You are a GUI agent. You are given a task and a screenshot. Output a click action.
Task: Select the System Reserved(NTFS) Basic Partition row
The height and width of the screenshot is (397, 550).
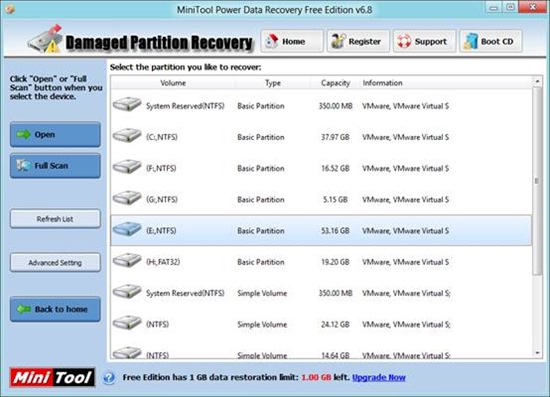321,106
